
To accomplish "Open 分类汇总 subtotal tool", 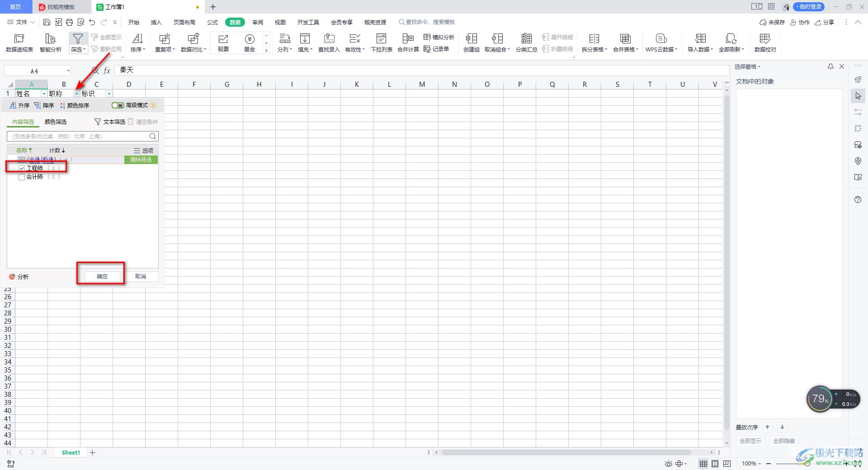I will tap(527, 43).
